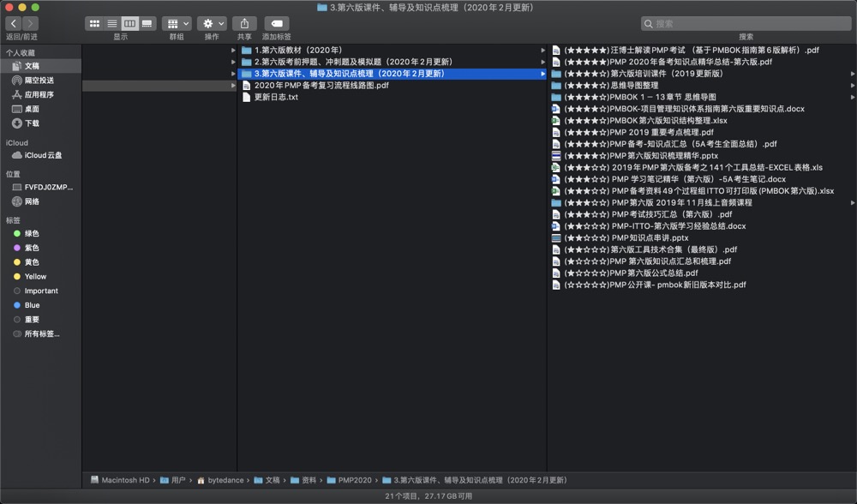The width and height of the screenshot is (857, 504).
Task: Select column view display mode
Action: (129, 23)
